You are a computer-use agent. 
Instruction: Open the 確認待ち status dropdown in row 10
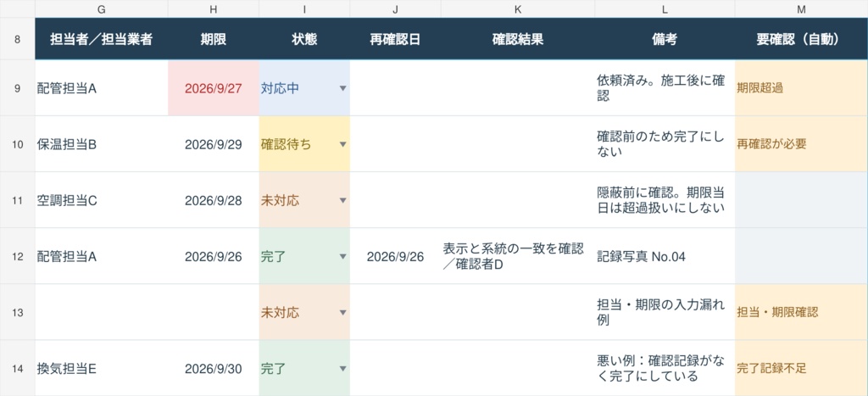[342, 144]
